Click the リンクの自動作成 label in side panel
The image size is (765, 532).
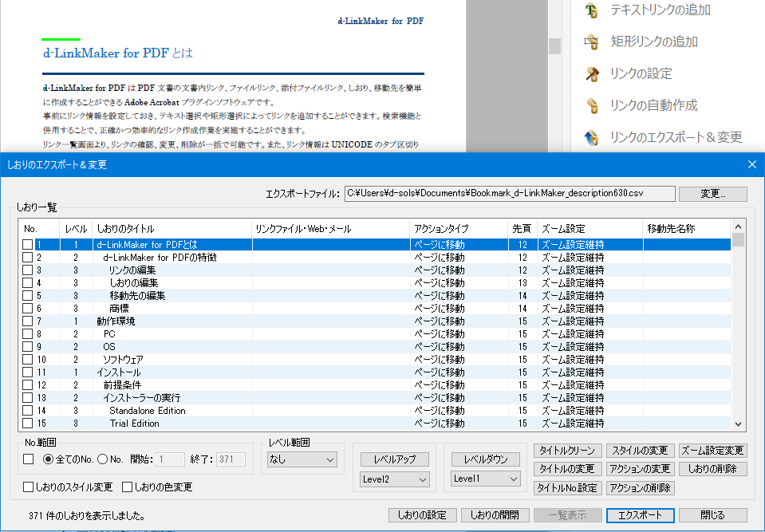654,105
